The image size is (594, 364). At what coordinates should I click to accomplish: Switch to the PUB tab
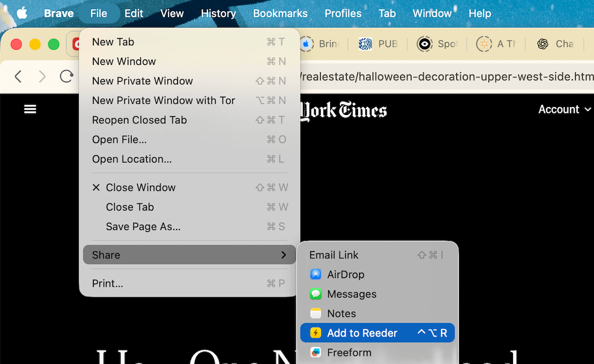point(379,44)
